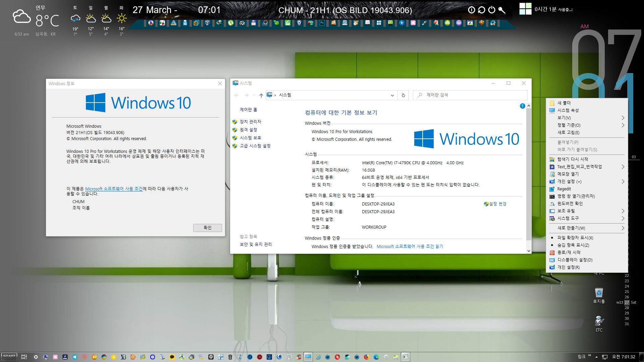Expand the 시스템 도구 submenu
The width and height of the screenshot is (644, 362).
587,218
